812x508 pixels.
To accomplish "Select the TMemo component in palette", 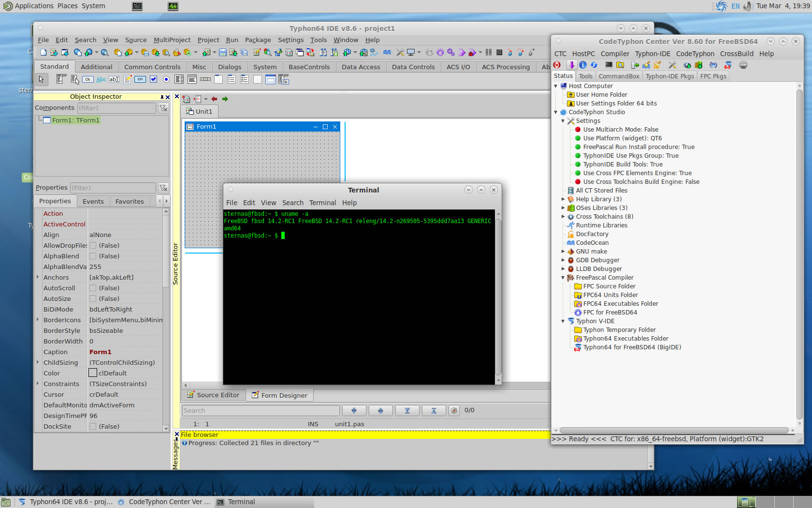I will tap(128, 79).
